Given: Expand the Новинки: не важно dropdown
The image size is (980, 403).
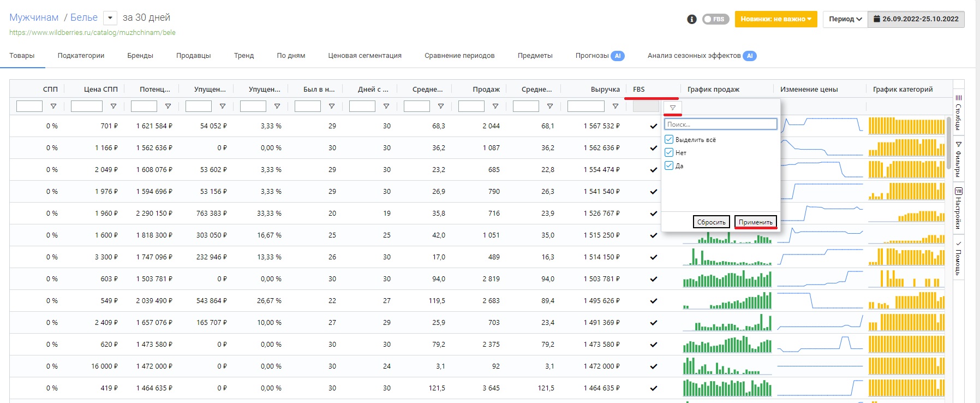Looking at the screenshot, I should click(775, 19).
